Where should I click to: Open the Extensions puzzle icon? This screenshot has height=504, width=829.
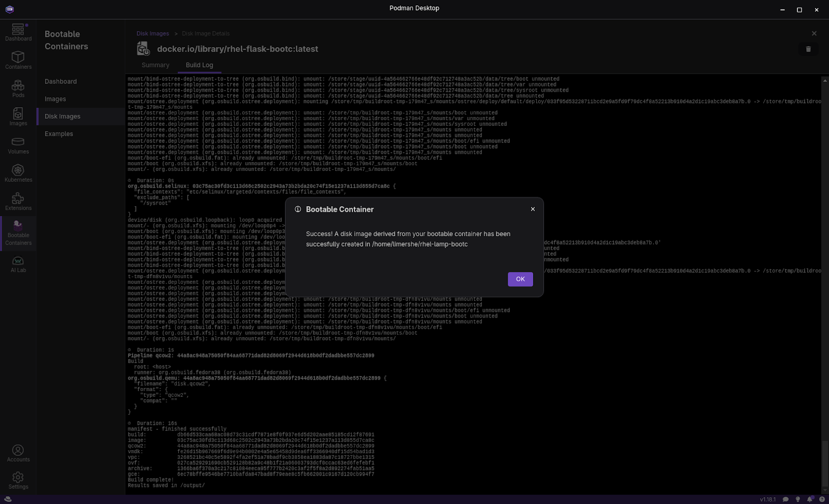coord(18,201)
